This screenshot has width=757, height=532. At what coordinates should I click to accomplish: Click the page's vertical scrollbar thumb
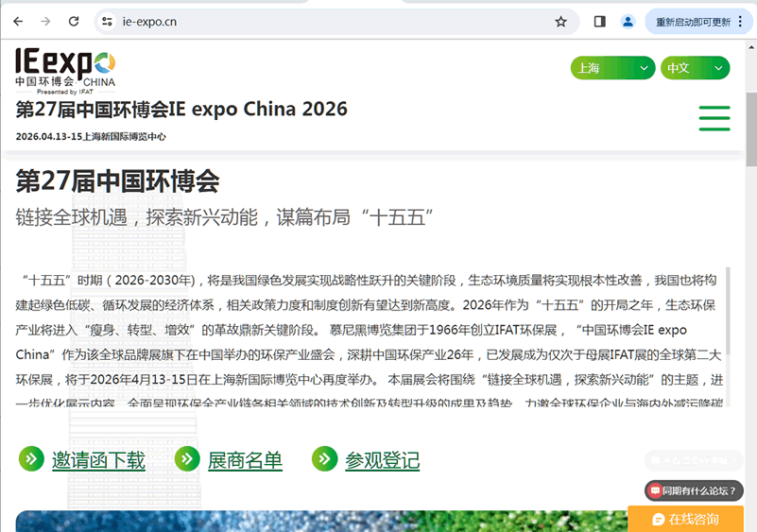(x=751, y=129)
